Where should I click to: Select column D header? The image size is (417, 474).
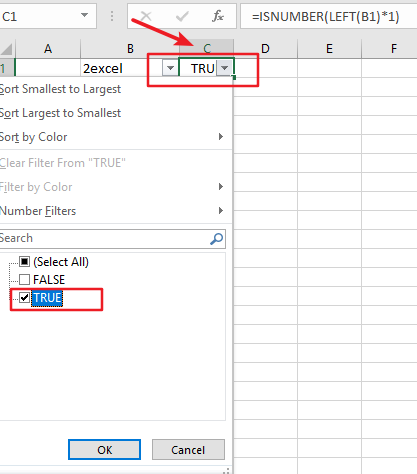[x=265, y=49]
